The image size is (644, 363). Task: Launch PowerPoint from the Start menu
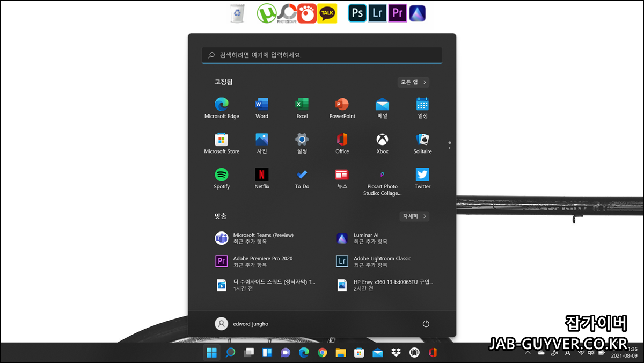[x=342, y=108]
